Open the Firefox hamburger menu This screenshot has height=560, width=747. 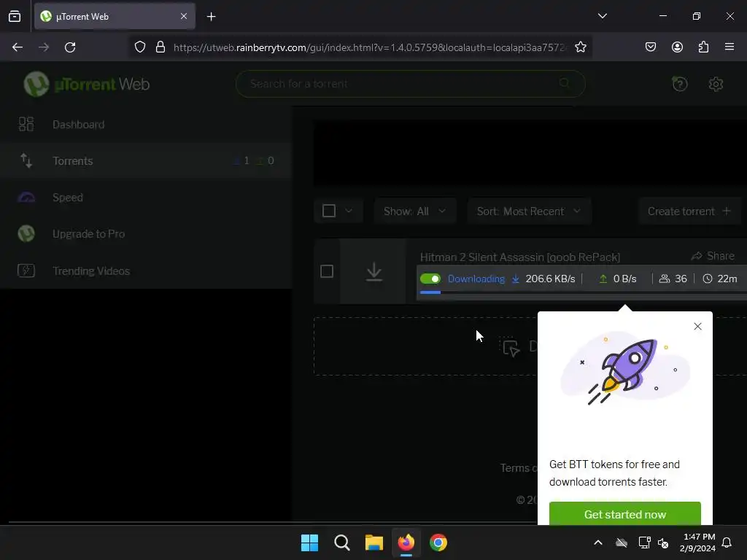click(729, 47)
